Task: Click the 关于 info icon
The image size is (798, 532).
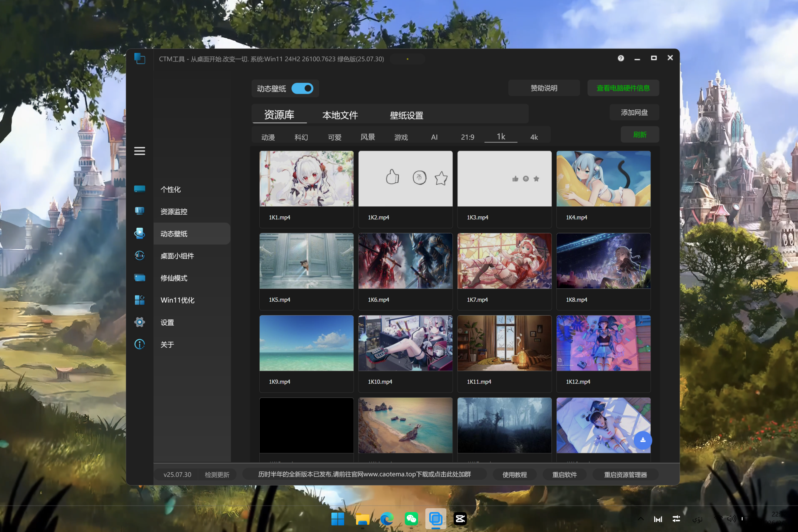Action: click(x=139, y=344)
